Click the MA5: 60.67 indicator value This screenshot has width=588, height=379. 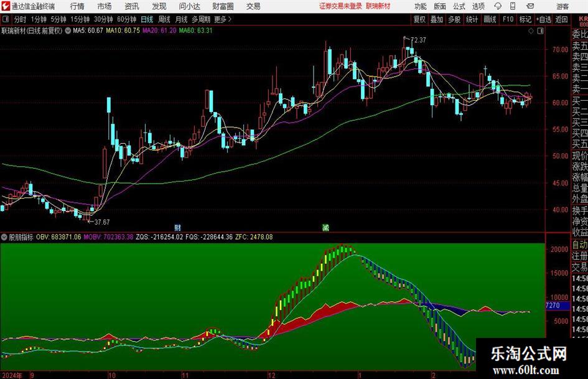pyautogui.click(x=88, y=30)
